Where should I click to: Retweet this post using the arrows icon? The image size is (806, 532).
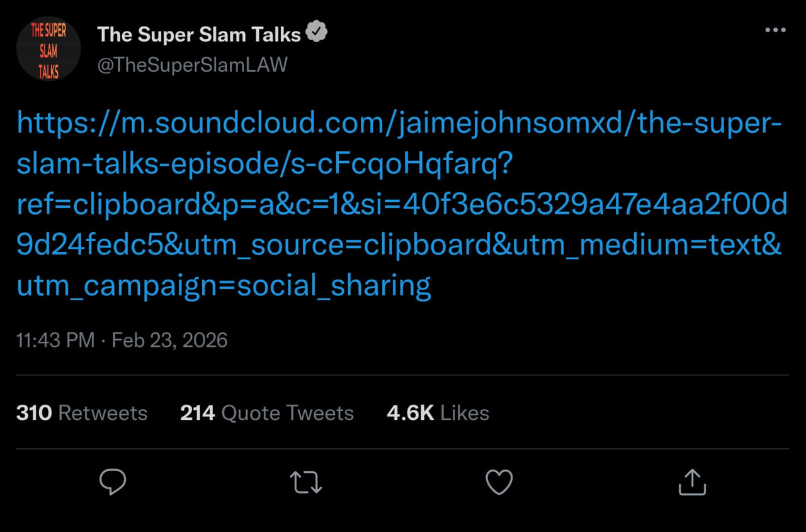pyautogui.click(x=306, y=482)
